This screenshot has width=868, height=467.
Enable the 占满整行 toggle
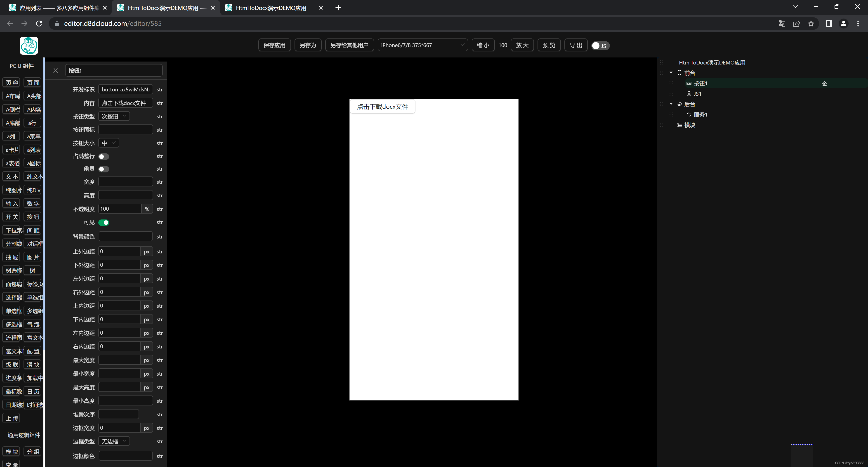pyautogui.click(x=104, y=156)
